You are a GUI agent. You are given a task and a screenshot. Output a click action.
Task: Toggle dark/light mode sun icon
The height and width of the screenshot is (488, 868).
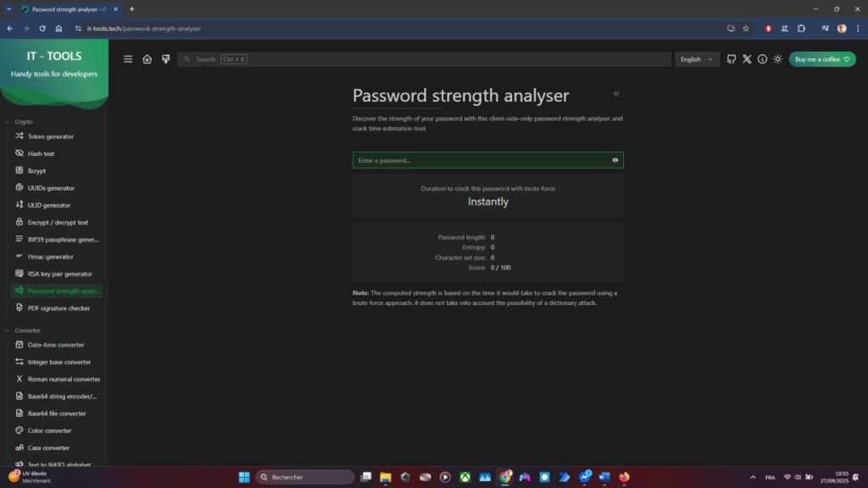click(777, 59)
